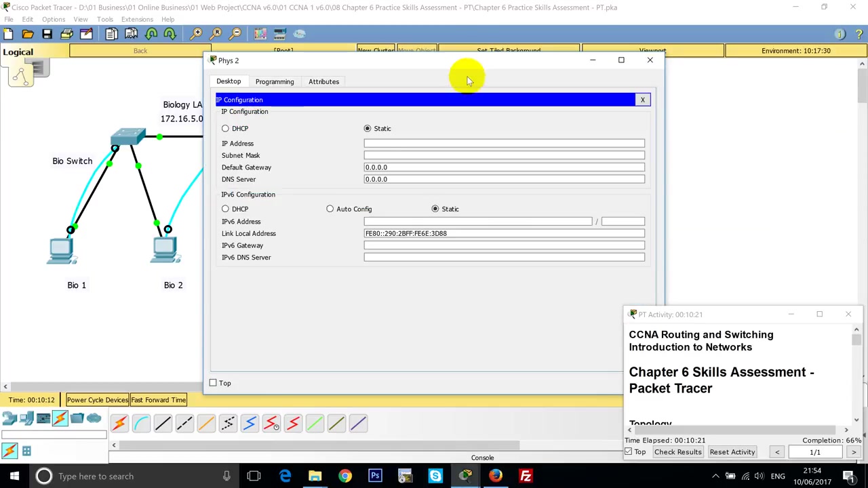Open the FileZilla icon in the taskbar
Viewport: 868px width, 488px height.
tap(526, 476)
